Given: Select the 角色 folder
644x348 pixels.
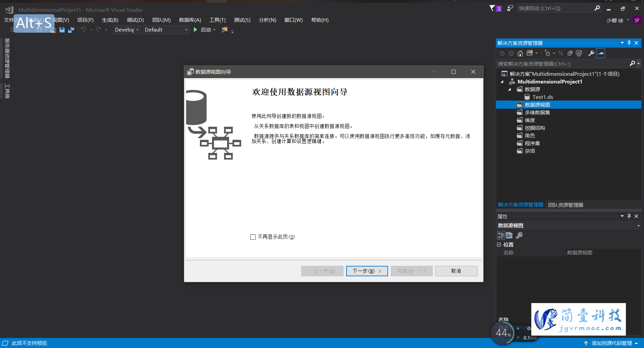Looking at the screenshot, I should click(530, 136).
